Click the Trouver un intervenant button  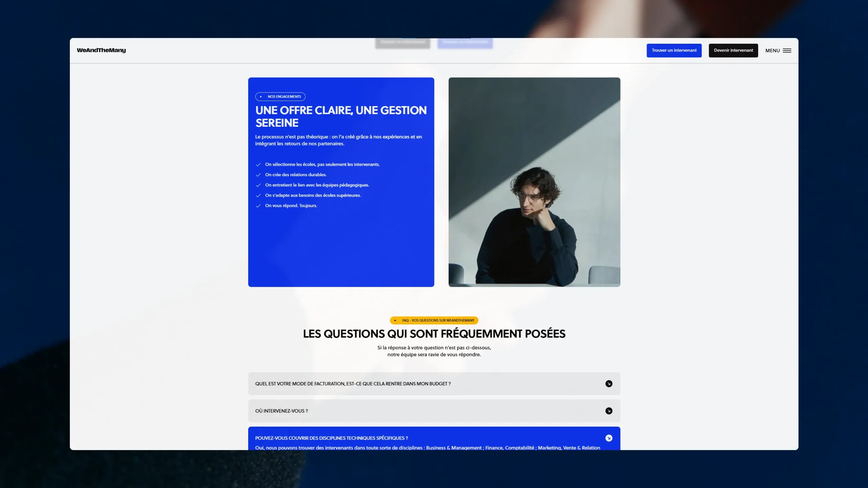point(674,50)
